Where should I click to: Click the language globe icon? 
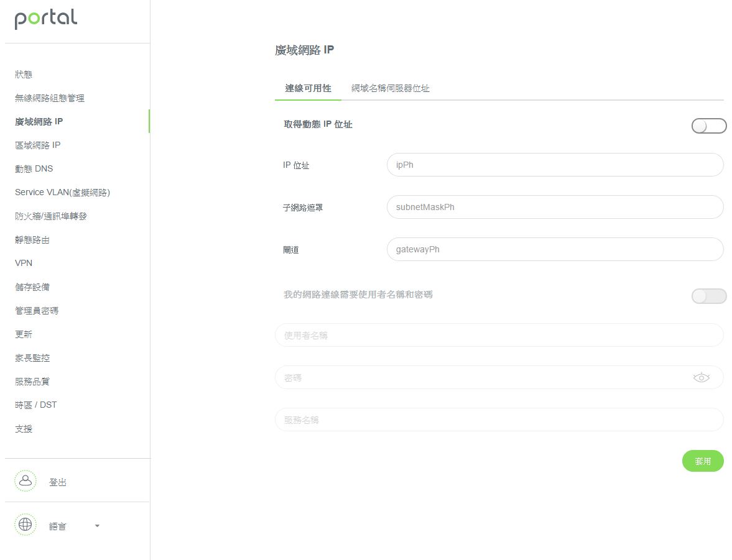point(25,525)
